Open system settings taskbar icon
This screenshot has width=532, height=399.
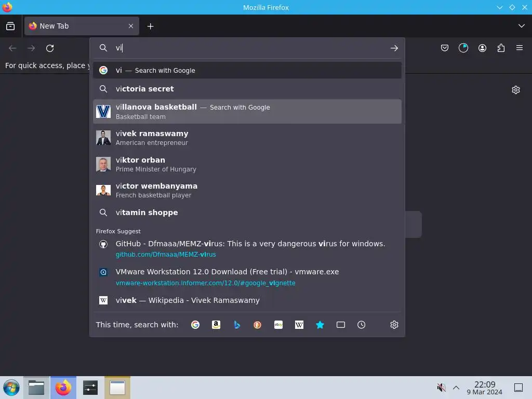point(90,388)
